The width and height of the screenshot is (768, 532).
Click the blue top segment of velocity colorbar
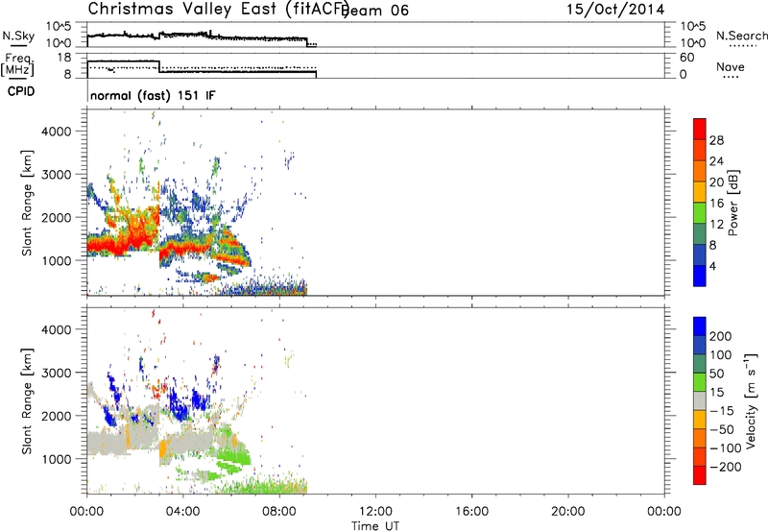click(x=700, y=326)
